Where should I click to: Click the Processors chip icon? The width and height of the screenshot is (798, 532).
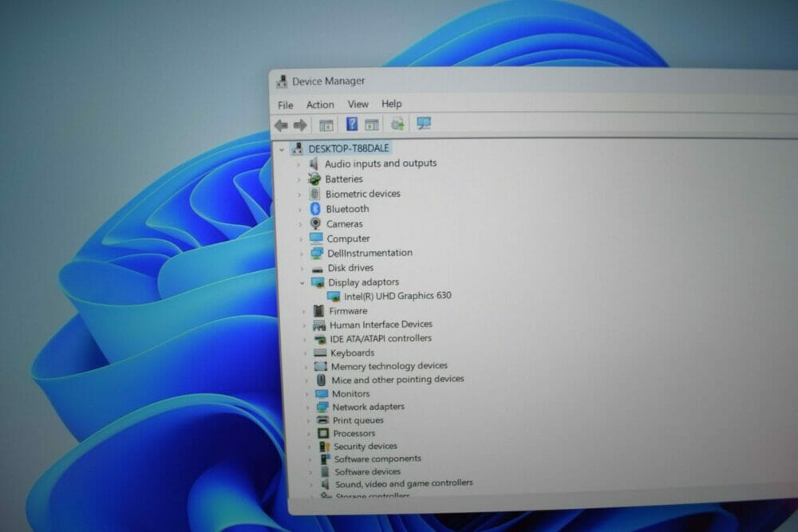pos(322,433)
